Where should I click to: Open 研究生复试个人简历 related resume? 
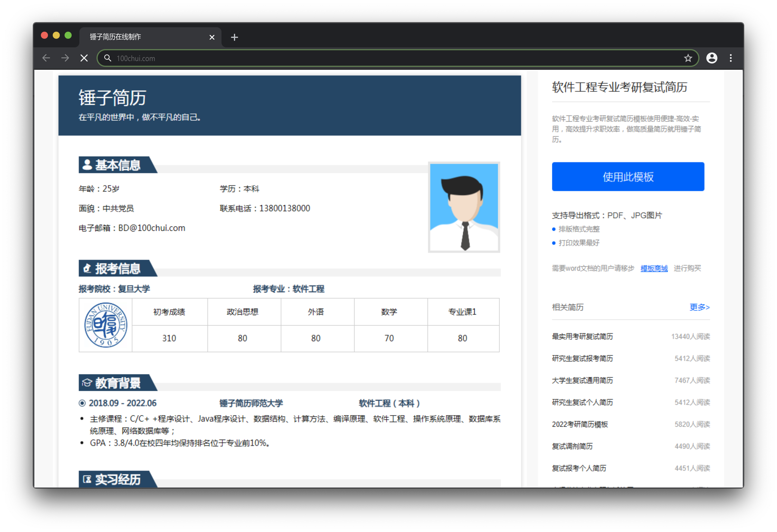tap(582, 402)
